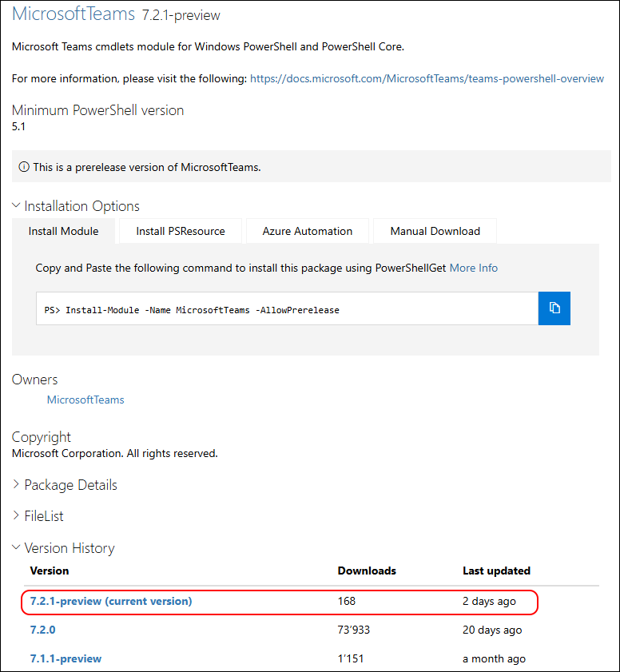Click the 73'933 downloads value
Screen dimensions: 620x672
pos(353,630)
